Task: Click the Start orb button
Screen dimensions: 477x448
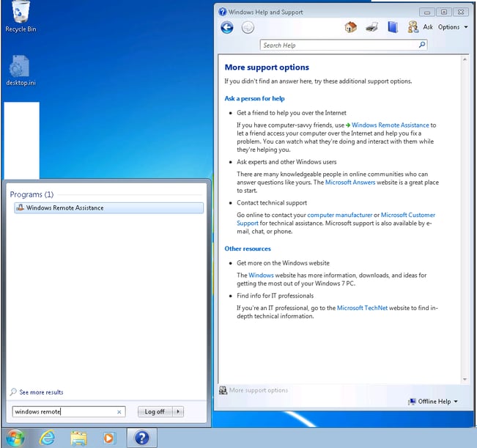Action: pyautogui.click(x=15, y=438)
